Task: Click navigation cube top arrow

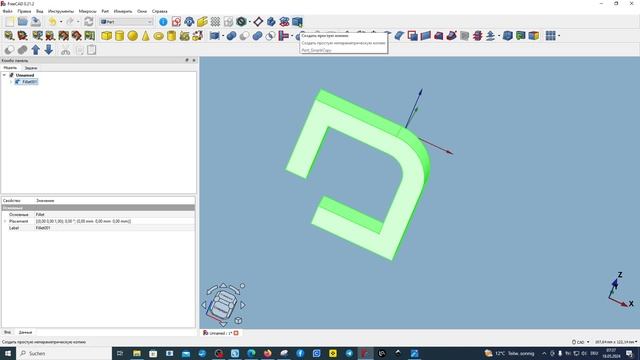Action: [x=223, y=286]
